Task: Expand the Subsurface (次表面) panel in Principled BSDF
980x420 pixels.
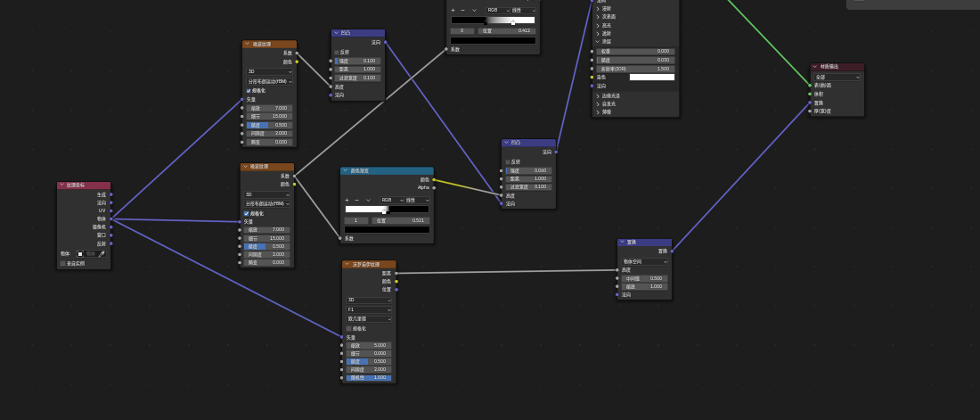Action: (x=609, y=17)
